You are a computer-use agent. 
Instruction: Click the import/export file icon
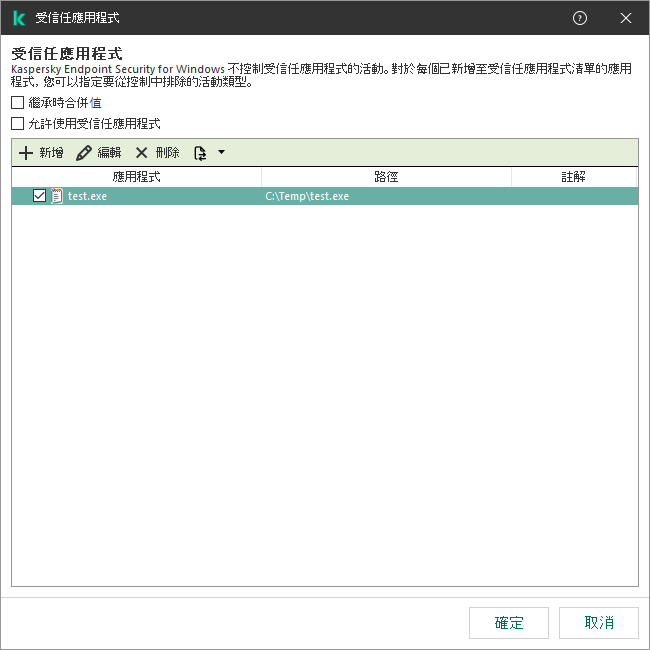click(200, 153)
